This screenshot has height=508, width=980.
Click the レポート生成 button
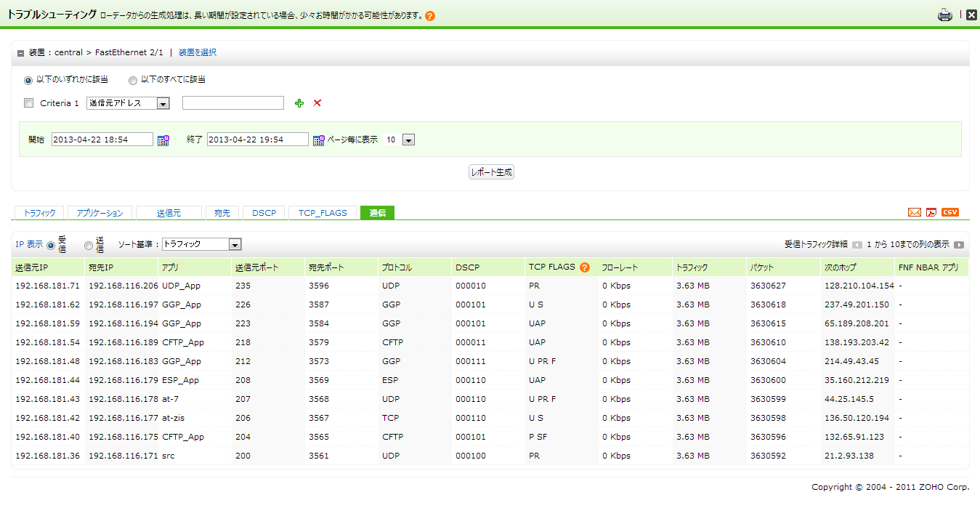pyautogui.click(x=491, y=172)
